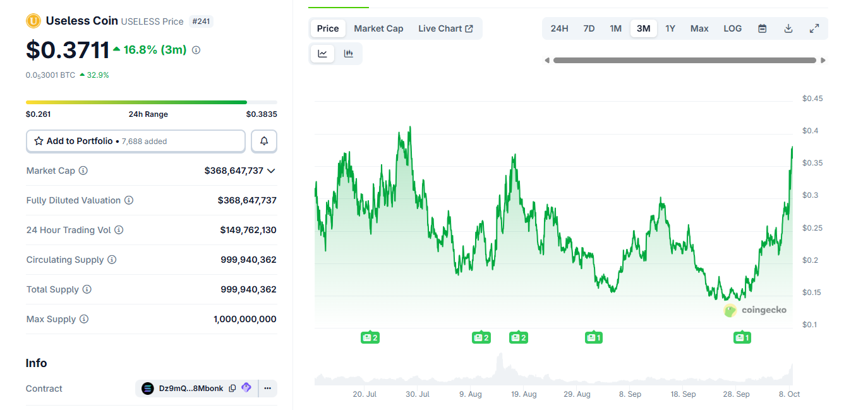Click the price alert bell icon
868x410 pixels.
tap(264, 141)
